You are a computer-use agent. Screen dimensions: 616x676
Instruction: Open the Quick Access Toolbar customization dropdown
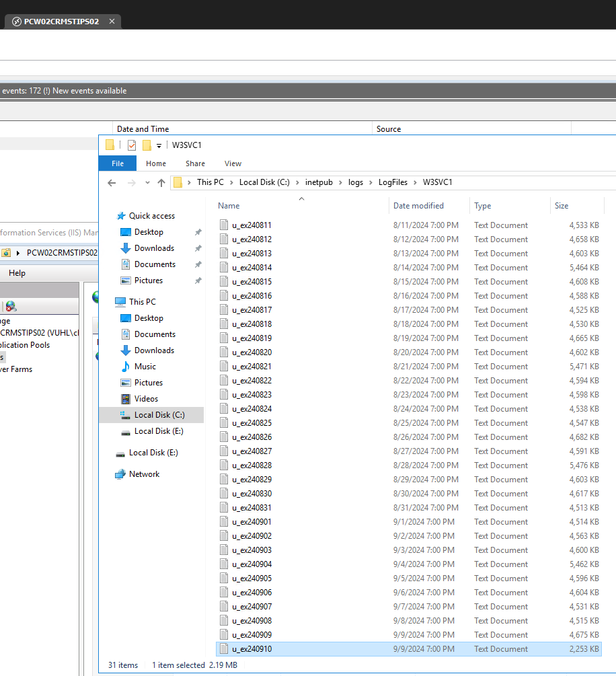tap(159, 145)
